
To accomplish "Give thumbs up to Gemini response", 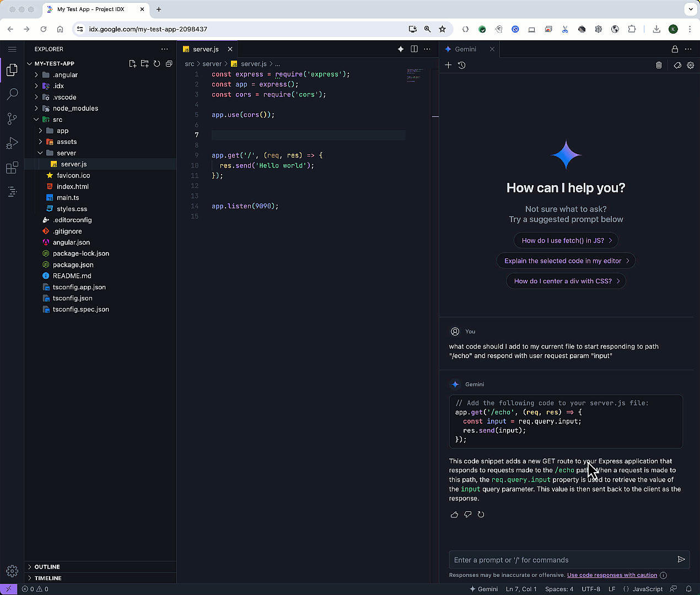I will pyautogui.click(x=454, y=515).
